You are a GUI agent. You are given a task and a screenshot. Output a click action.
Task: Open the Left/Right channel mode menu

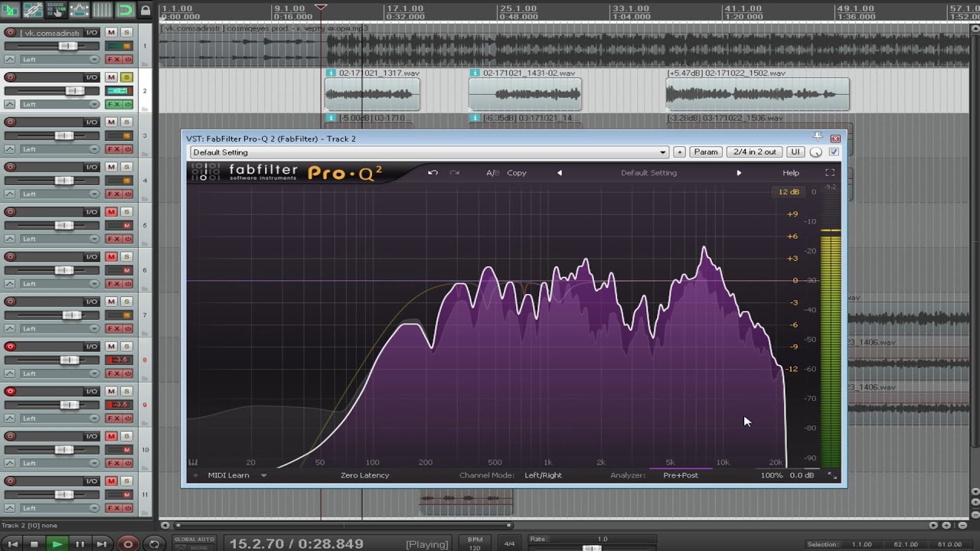tap(543, 475)
